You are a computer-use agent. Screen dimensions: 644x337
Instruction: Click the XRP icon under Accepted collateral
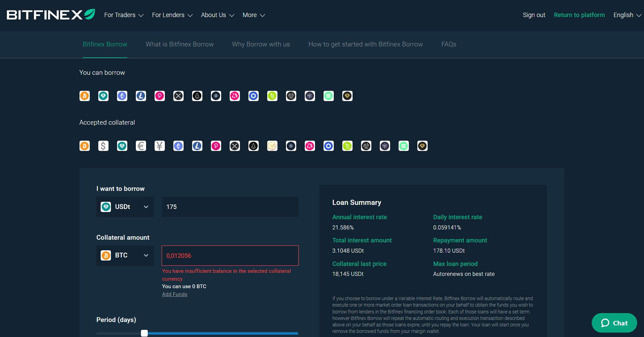(235, 146)
